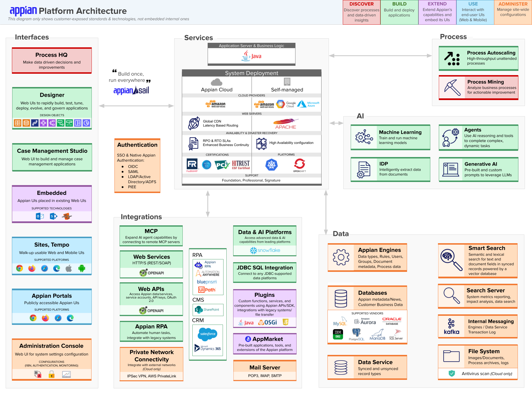Click the Smart Search brain magnifier icon
Screen dimensions: 532x396
(451, 260)
